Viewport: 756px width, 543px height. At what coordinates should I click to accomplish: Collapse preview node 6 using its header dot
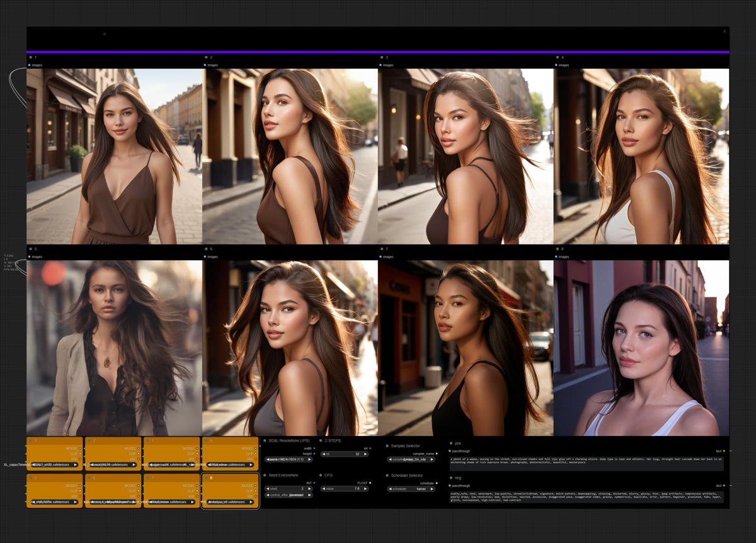click(206, 249)
